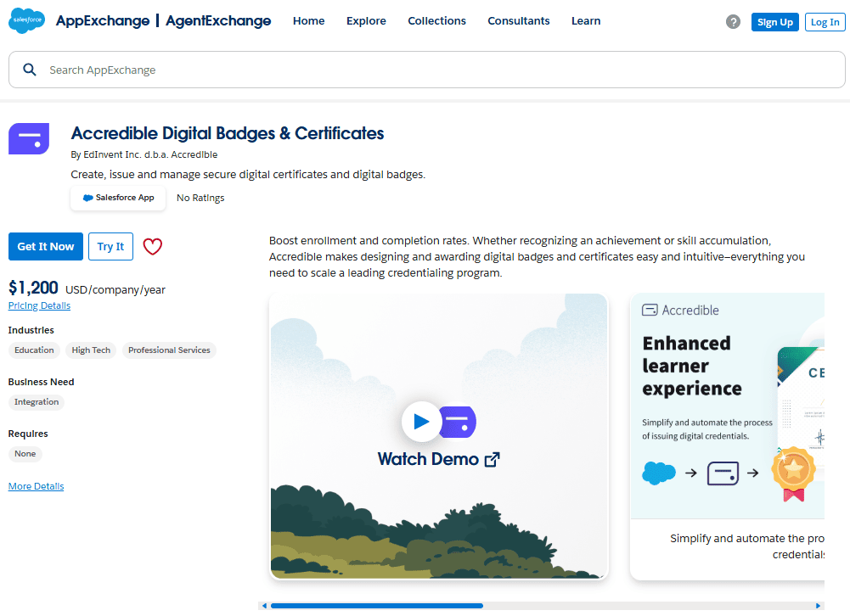Open the Home menu
Viewport: 850px width, 616px height.
pos(308,20)
